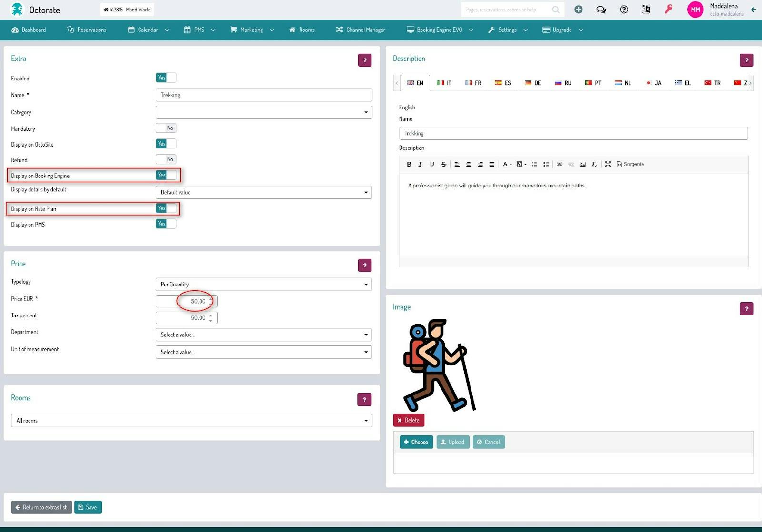Click the Extra Name input field
The image size is (762, 532).
click(x=264, y=95)
